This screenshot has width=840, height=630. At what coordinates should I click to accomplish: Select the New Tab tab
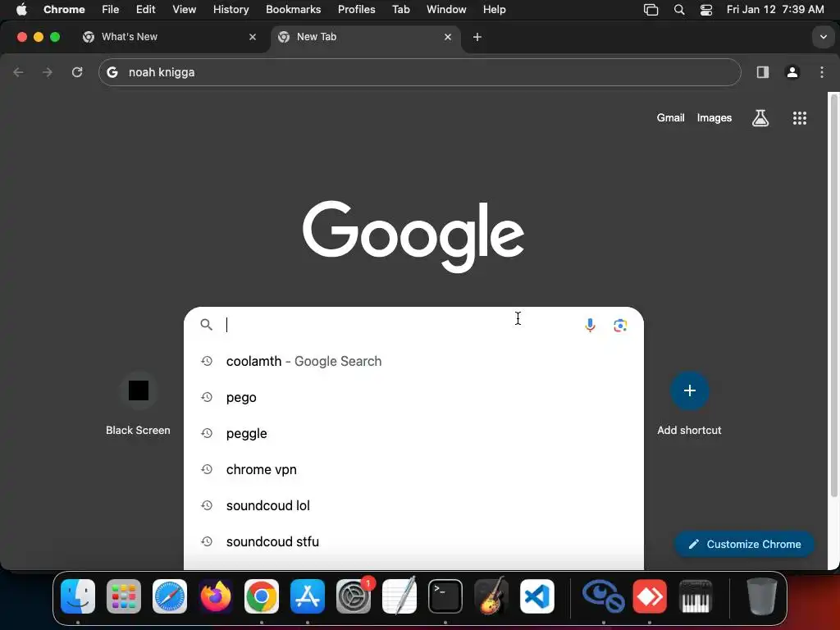click(366, 37)
